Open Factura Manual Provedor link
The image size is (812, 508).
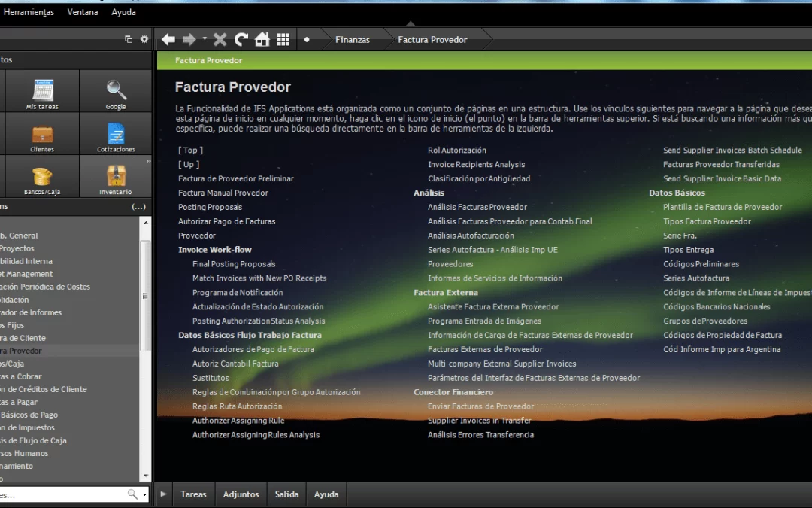(223, 193)
